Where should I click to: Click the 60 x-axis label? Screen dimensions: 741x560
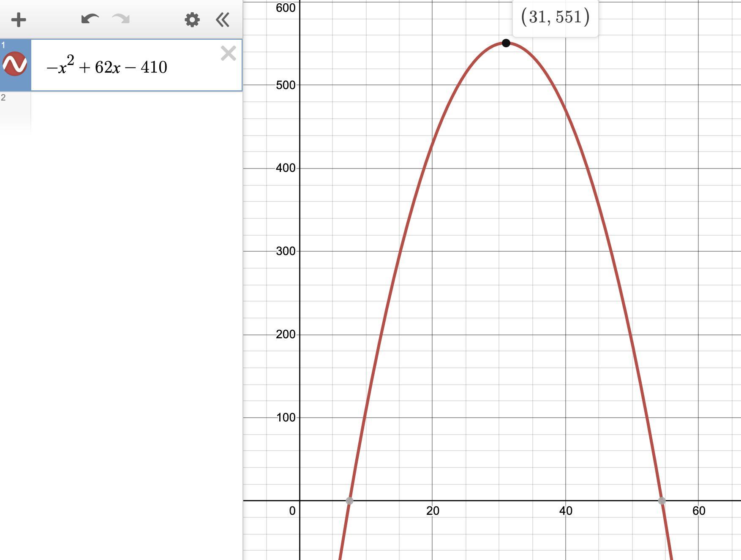point(699,511)
